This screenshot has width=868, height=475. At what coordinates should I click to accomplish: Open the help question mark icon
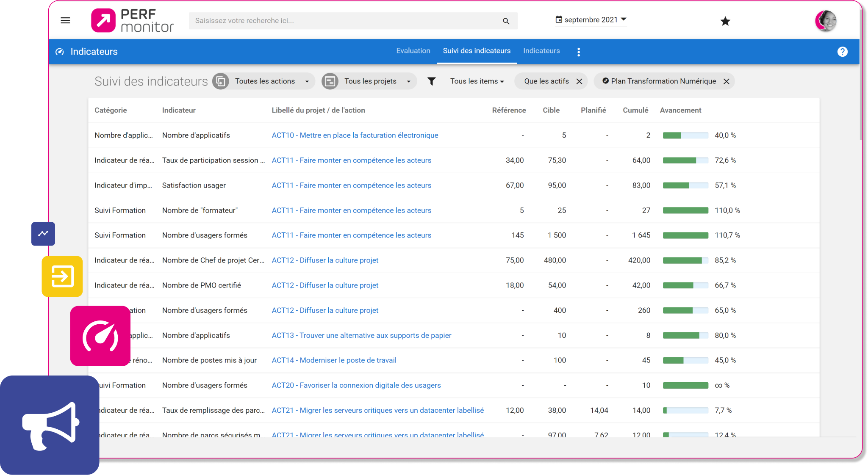click(842, 52)
